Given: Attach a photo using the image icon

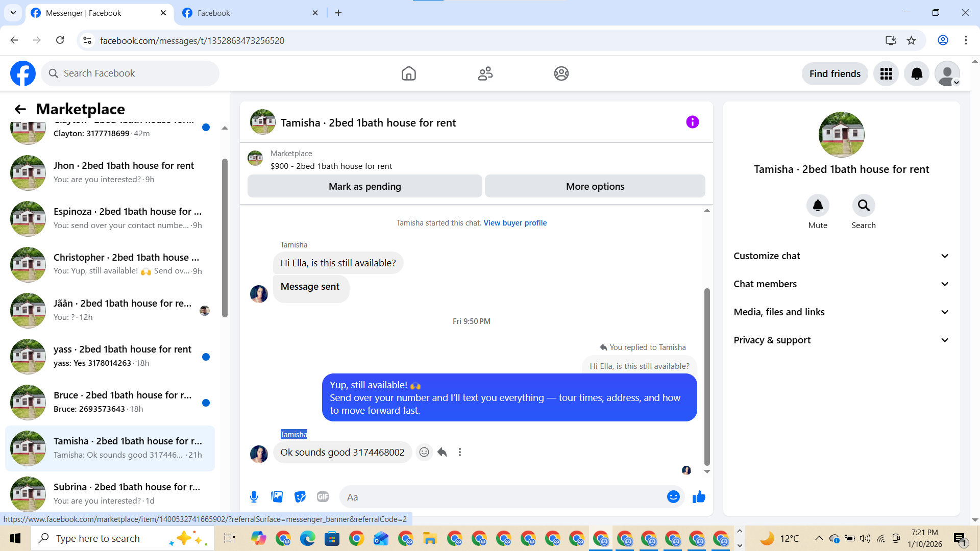Looking at the screenshot, I should point(277,497).
